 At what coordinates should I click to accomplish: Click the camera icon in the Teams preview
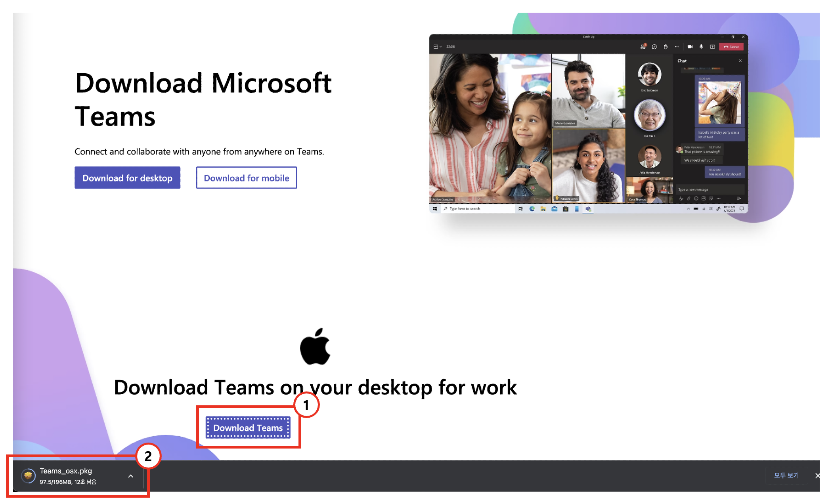click(690, 47)
